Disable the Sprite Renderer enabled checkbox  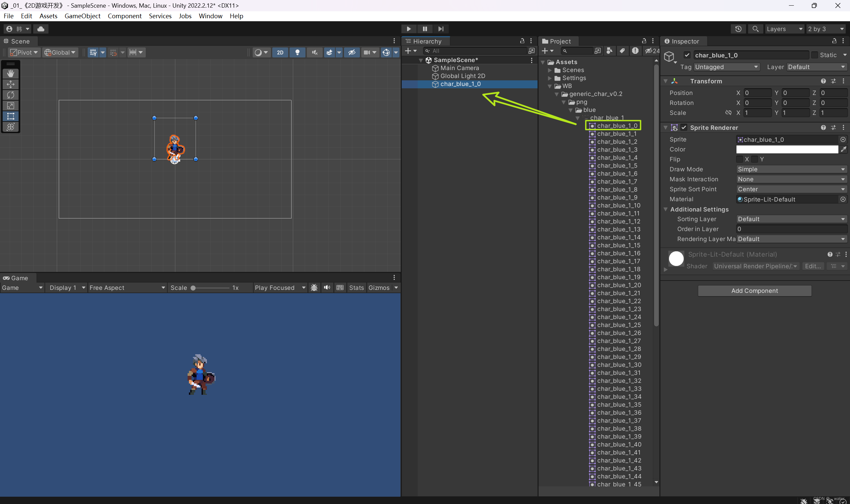tap(684, 127)
